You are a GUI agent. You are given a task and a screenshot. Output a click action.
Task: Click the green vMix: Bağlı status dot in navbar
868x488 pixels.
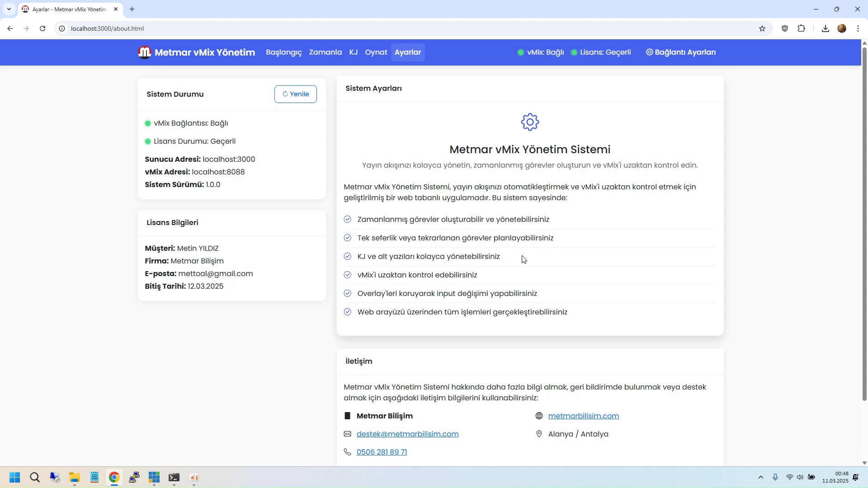point(521,52)
